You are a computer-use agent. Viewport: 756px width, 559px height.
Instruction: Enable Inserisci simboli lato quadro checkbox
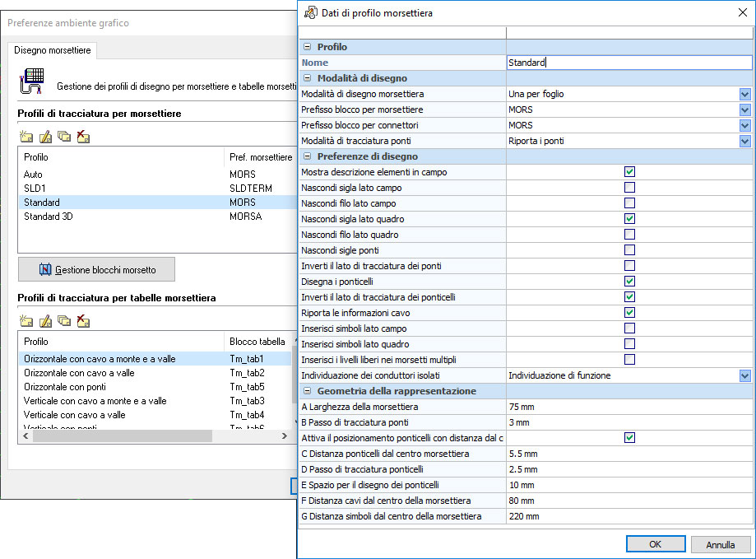[629, 343]
